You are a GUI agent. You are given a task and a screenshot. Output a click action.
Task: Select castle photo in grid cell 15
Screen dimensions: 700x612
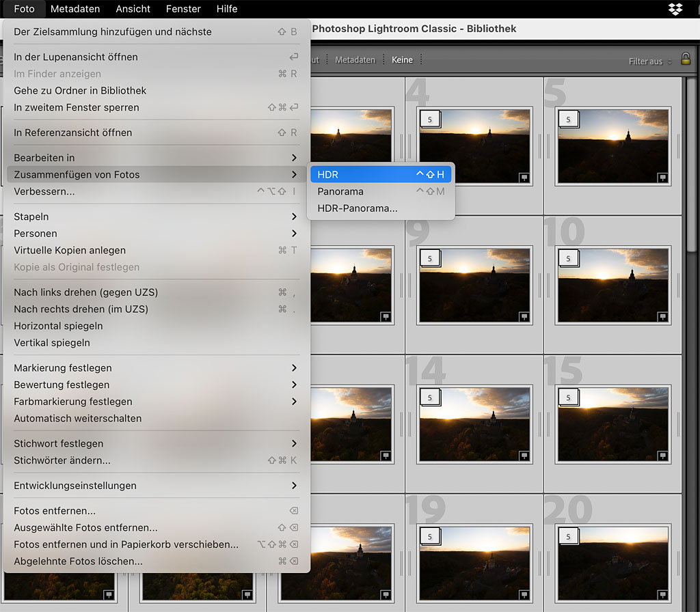pyautogui.click(x=613, y=424)
